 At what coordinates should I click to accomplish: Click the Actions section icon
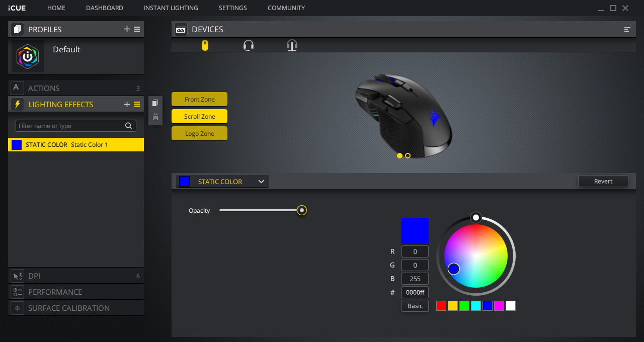[x=17, y=88]
